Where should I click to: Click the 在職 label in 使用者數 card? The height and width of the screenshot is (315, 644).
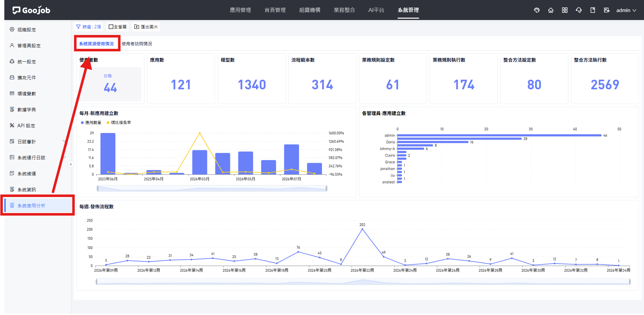click(x=108, y=76)
